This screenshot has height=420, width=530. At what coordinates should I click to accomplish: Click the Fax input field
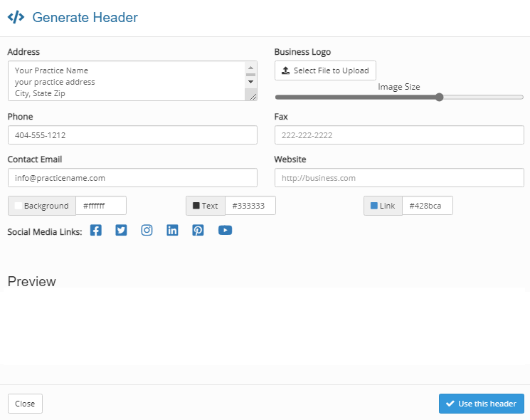click(399, 135)
